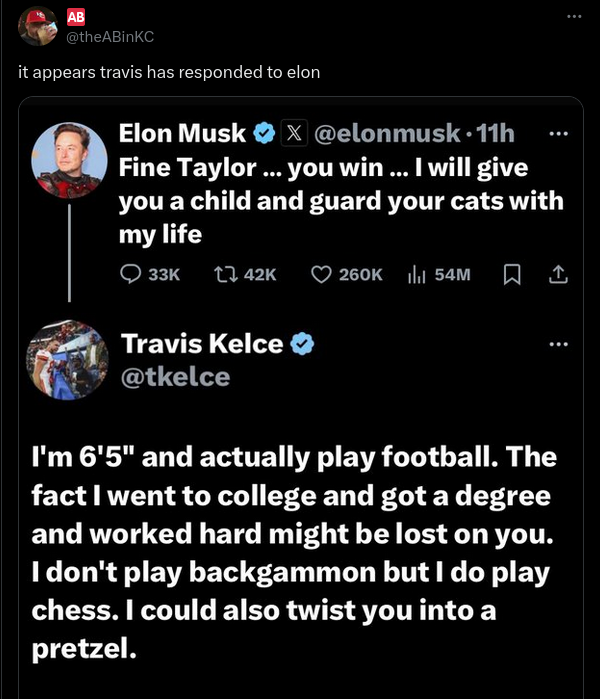600x699 pixels.
Task: Open the @tkelce handle link
Action: [175, 376]
